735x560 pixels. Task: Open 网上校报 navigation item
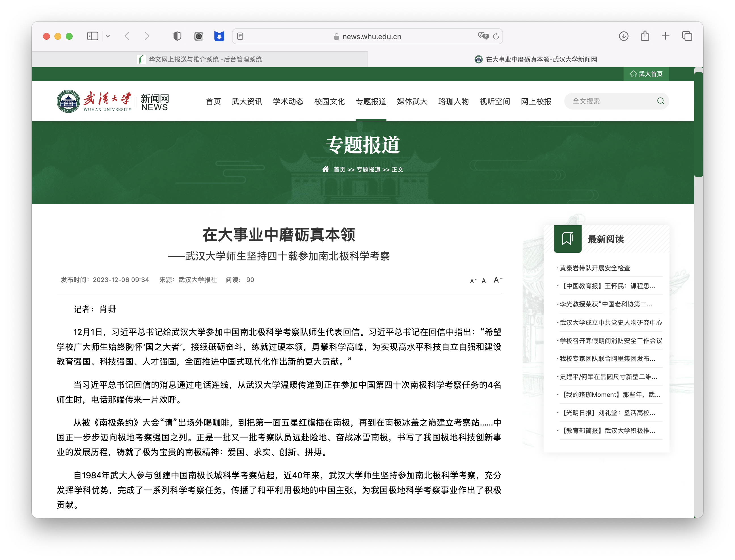tap(536, 101)
